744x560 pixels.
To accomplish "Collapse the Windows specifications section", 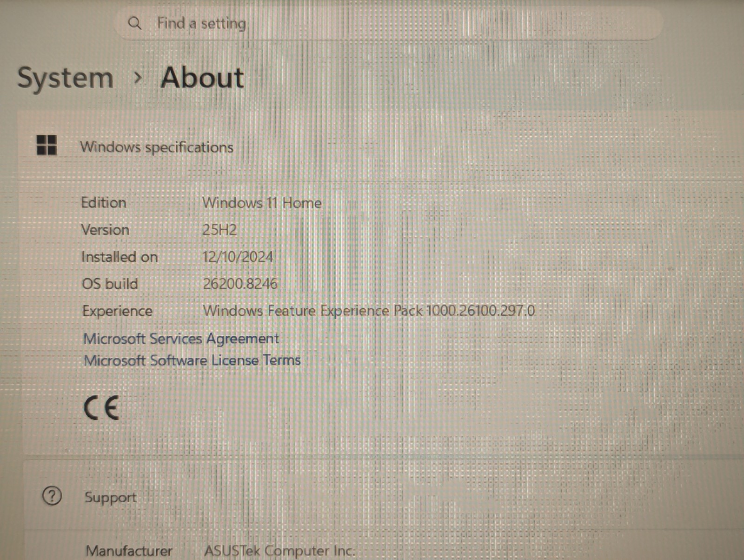I will point(380,146).
